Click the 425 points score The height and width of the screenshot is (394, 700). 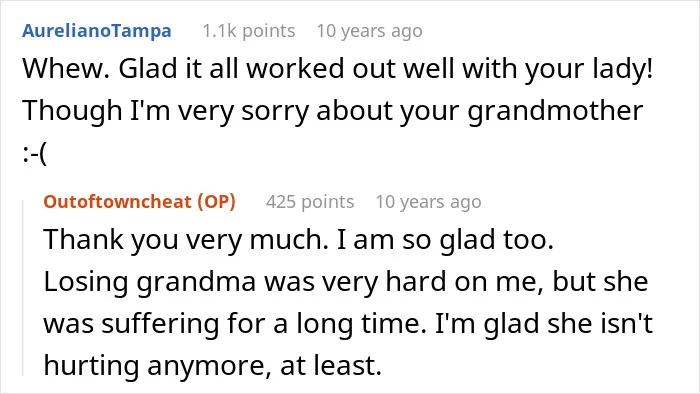310,202
